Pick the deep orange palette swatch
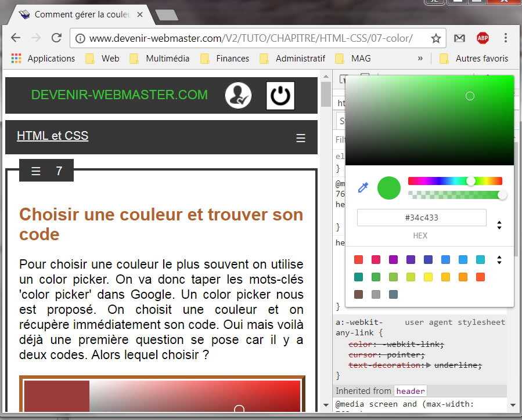 point(480,277)
